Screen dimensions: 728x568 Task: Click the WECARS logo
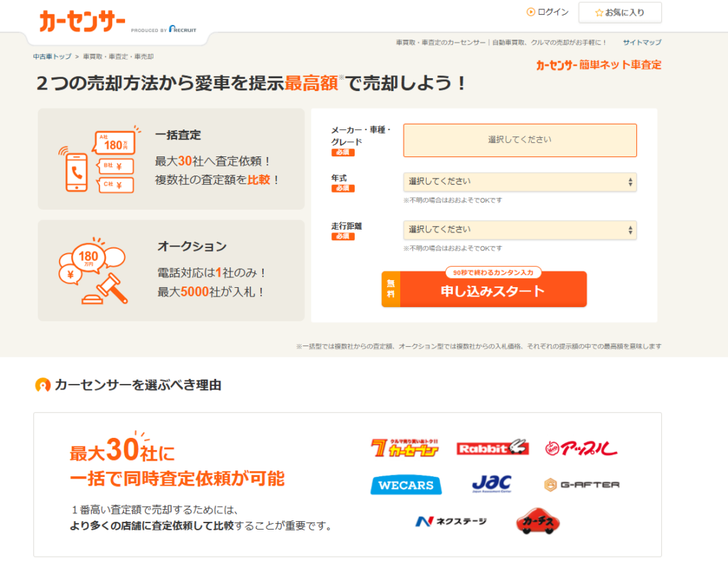pyautogui.click(x=406, y=485)
